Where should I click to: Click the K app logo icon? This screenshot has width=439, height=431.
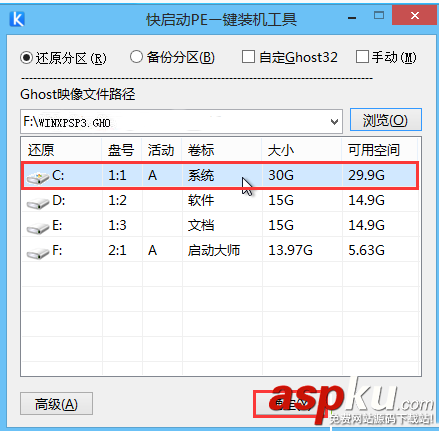point(17,19)
